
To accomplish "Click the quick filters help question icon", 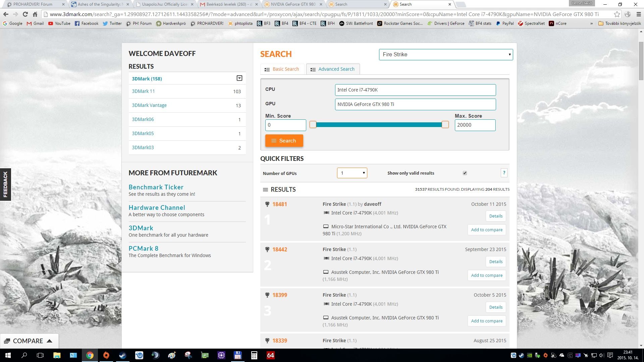I will pos(504,173).
